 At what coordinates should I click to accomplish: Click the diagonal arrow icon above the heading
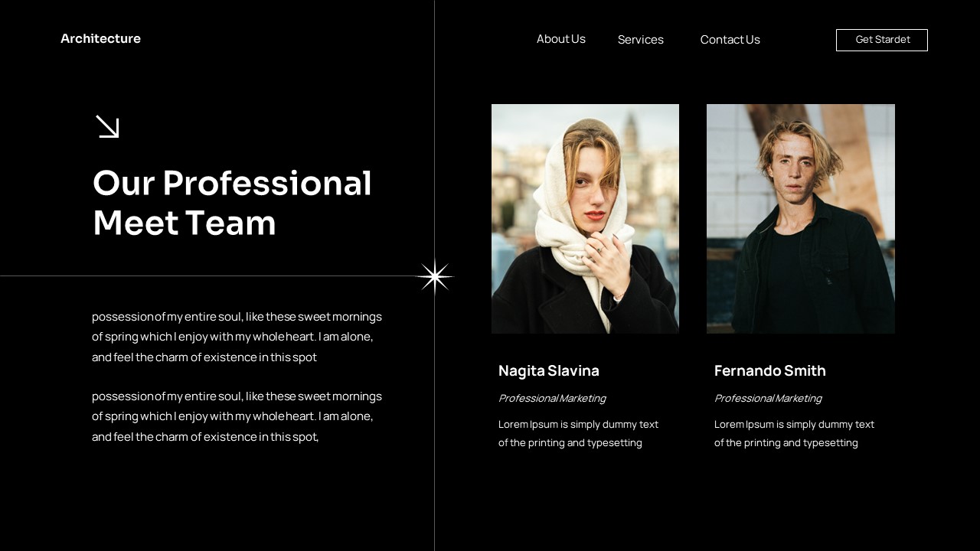(107, 126)
